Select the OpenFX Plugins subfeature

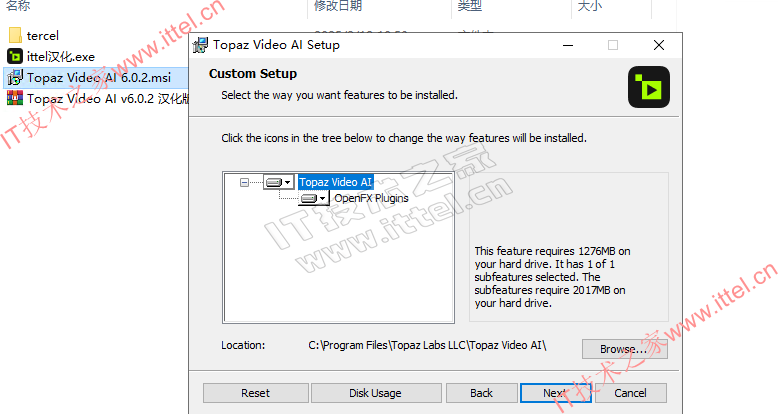point(371,198)
